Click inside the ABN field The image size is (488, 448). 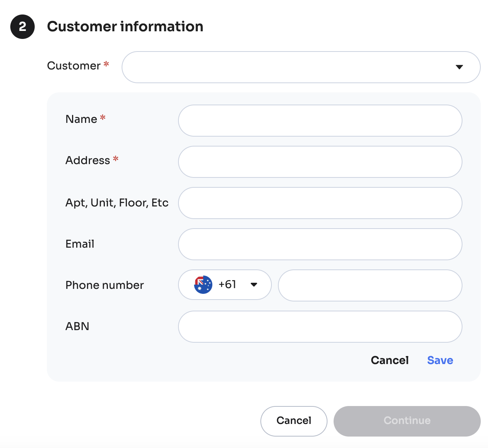320,327
